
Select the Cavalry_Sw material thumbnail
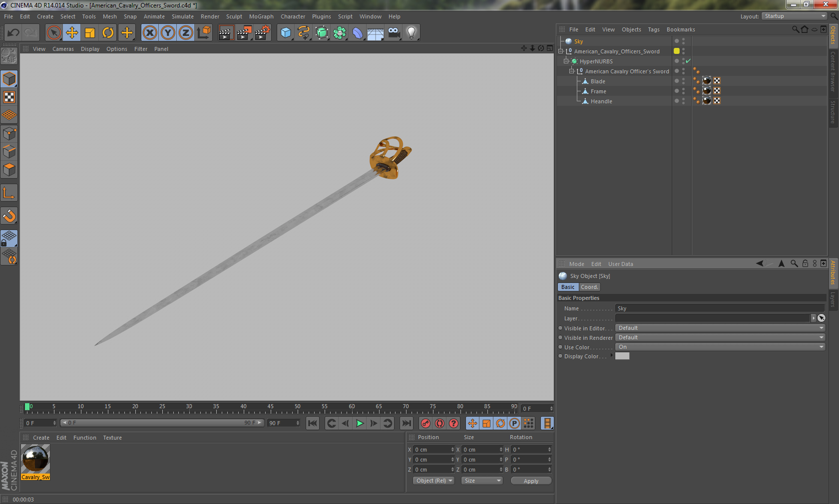click(35, 460)
